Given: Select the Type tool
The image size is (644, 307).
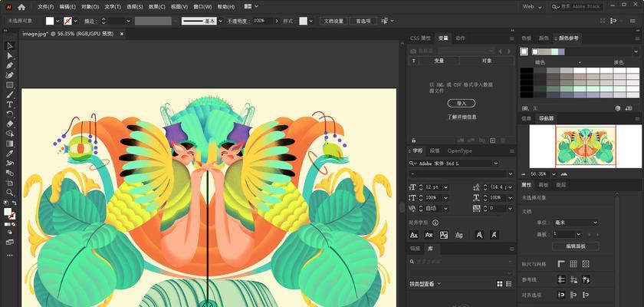Looking at the screenshot, I should point(10,104).
